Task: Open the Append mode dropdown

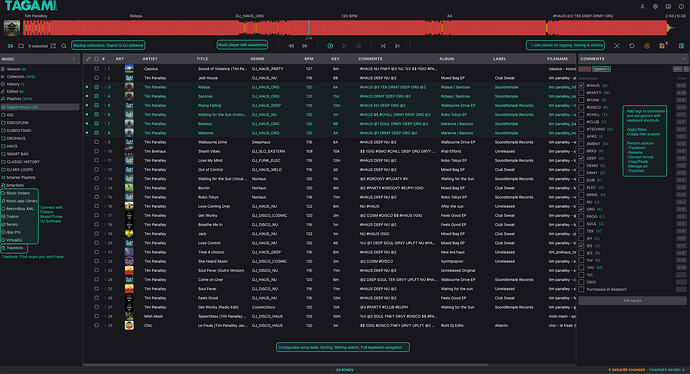Action: 601,69
